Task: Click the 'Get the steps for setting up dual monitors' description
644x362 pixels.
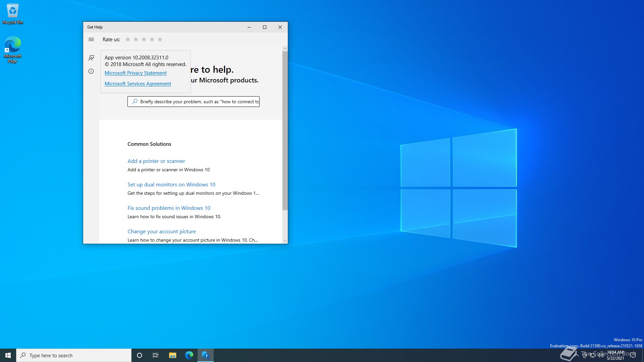Action: (x=193, y=193)
